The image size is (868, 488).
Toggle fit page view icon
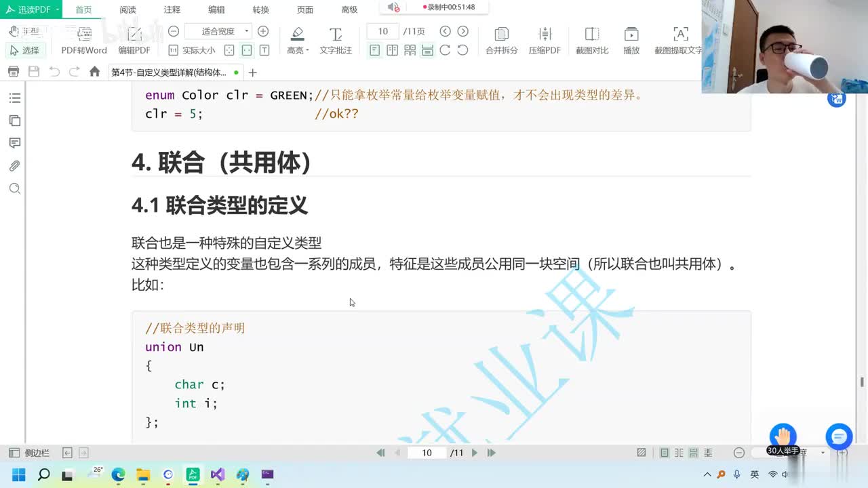[x=229, y=50]
